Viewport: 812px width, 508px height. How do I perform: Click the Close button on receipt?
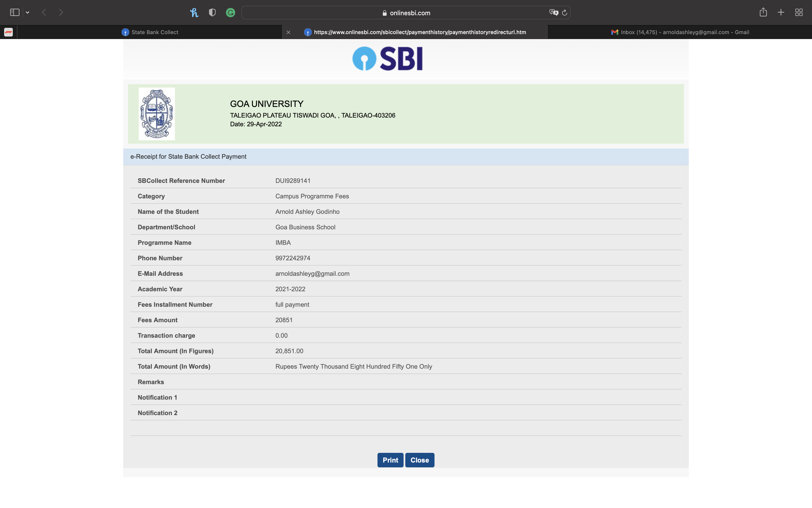pos(420,460)
